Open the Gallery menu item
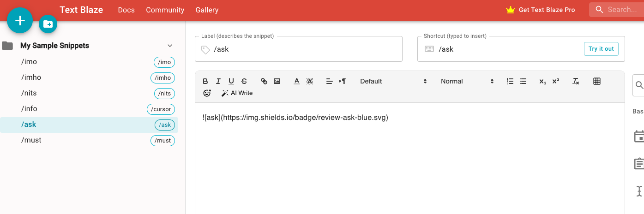Image resolution: width=644 pixels, height=214 pixels. pos(207,10)
